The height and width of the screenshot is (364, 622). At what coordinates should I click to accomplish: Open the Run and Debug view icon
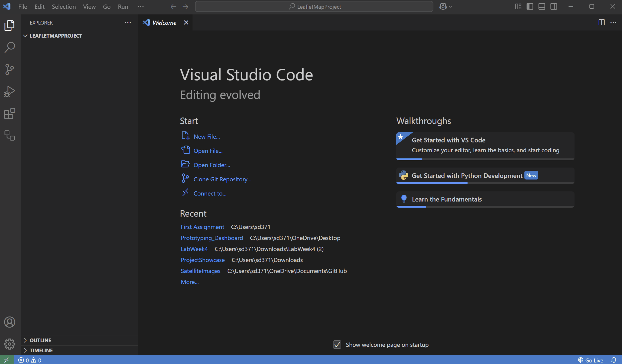[9, 91]
